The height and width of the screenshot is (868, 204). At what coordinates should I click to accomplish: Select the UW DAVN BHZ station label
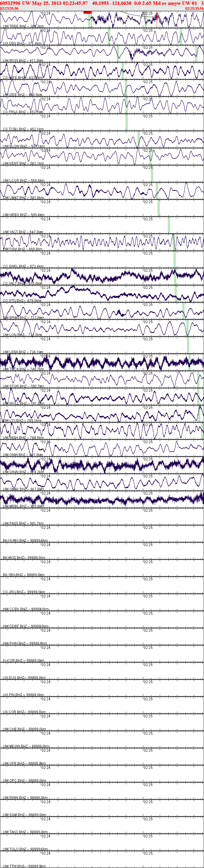tap(24, 472)
